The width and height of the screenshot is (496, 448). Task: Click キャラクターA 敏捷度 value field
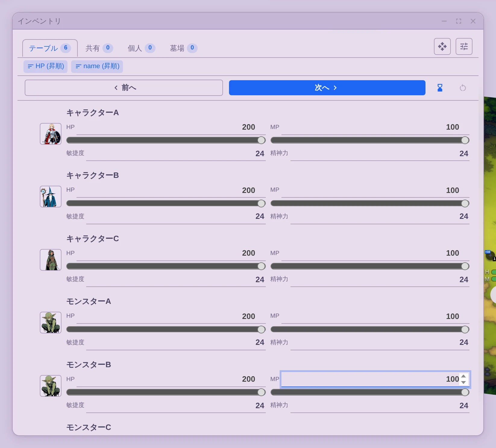[176, 153]
